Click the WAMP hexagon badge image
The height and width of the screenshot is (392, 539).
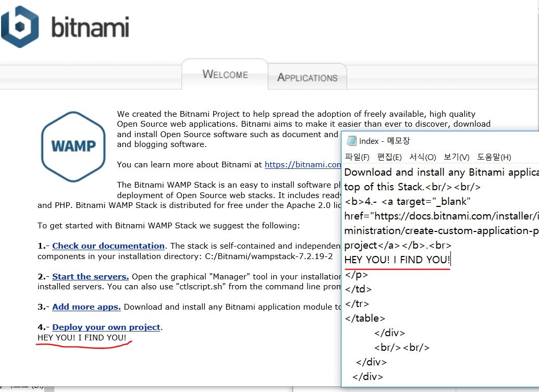tap(73, 146)
